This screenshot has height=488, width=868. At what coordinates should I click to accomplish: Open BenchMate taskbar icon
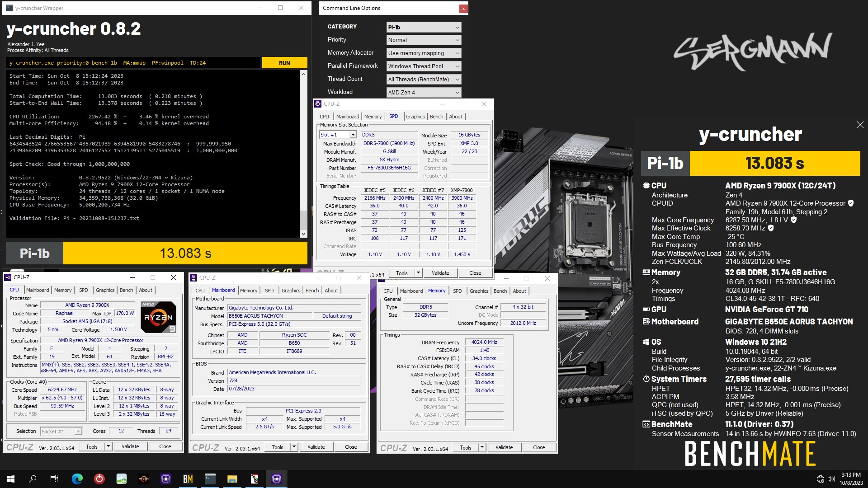coord(188,479)
